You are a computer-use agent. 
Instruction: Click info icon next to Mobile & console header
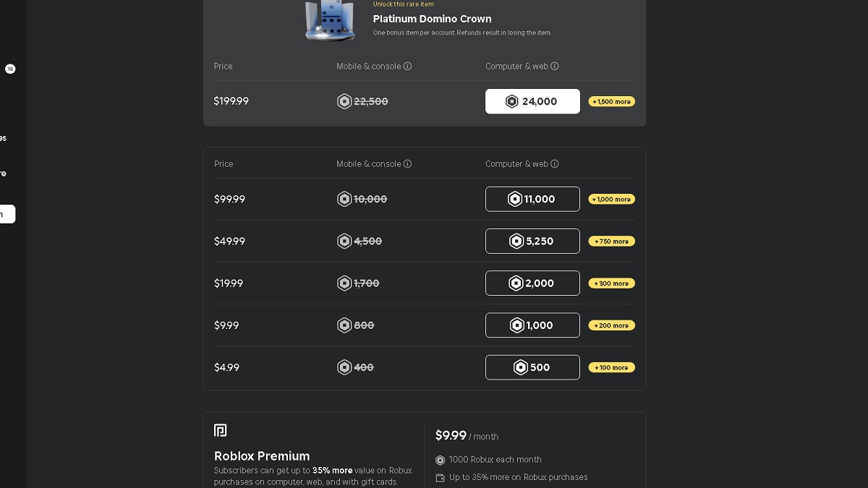pyautogui.click(x=408, y=66)
